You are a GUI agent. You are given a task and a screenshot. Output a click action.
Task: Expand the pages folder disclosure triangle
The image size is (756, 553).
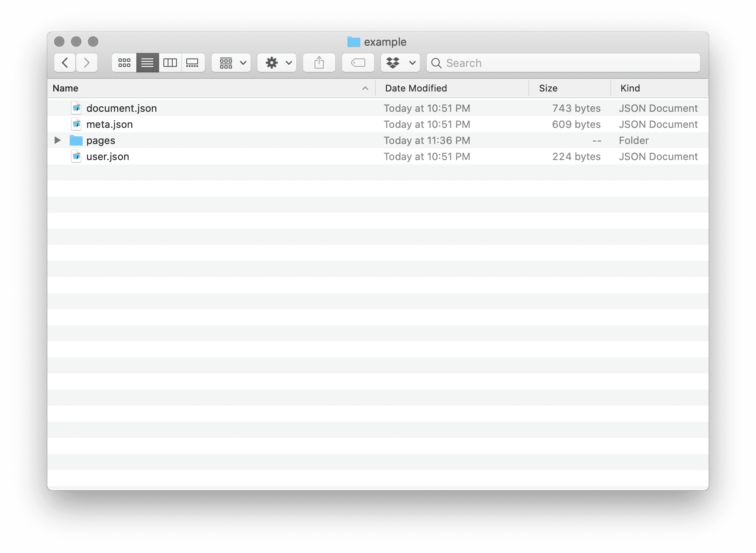(x=58, y=140)
